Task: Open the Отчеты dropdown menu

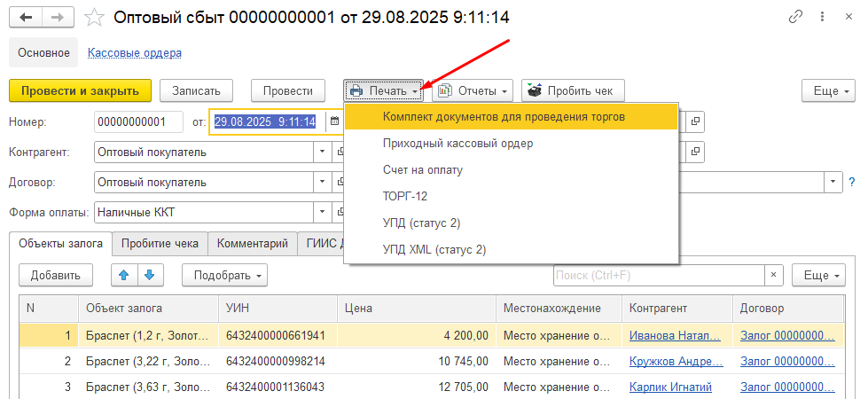Action: pyautogui.click(x=473, y=90)
